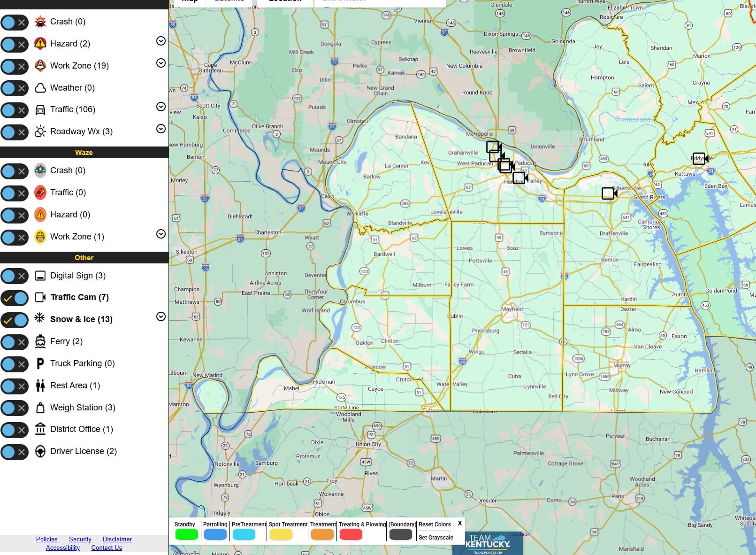Open the Contact Us link
Image resolution: width=756 pixels, height=555 pixels.
click(x=107, y=547)
